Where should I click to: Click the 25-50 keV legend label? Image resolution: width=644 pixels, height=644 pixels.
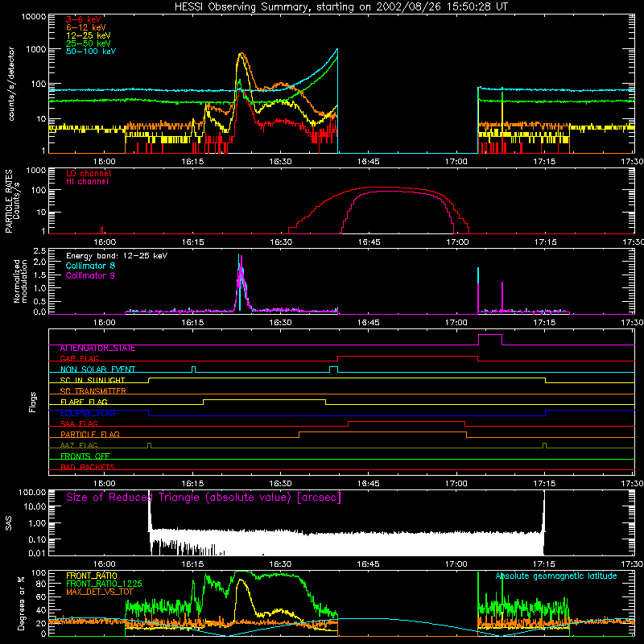click(89, 43)
